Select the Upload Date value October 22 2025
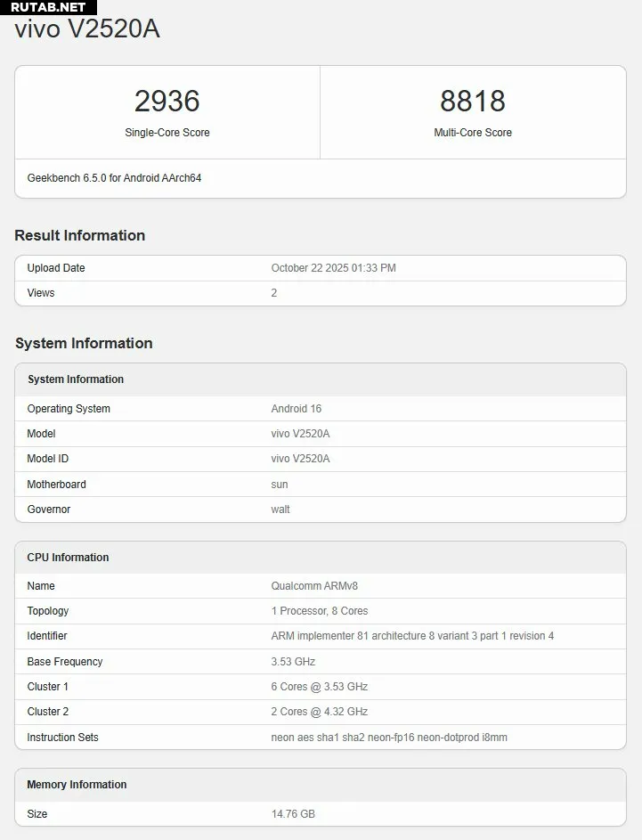The height and width of the screenshot is (840, 642). 333,268
